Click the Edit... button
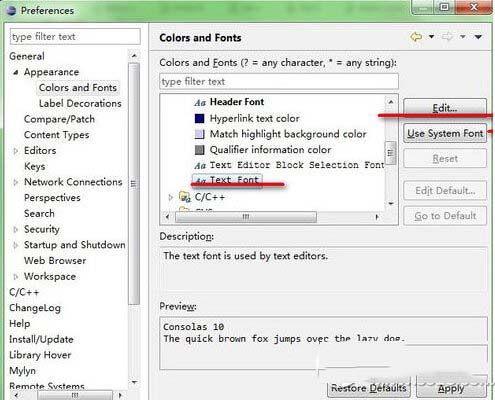 pos(445,108)
